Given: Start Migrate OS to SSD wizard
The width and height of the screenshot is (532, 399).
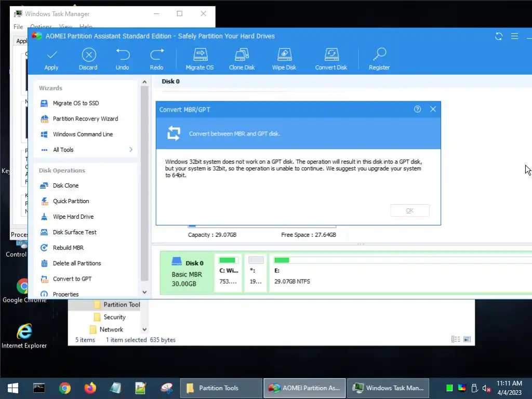Looking at the screenshot, I should tap(76, 103).
